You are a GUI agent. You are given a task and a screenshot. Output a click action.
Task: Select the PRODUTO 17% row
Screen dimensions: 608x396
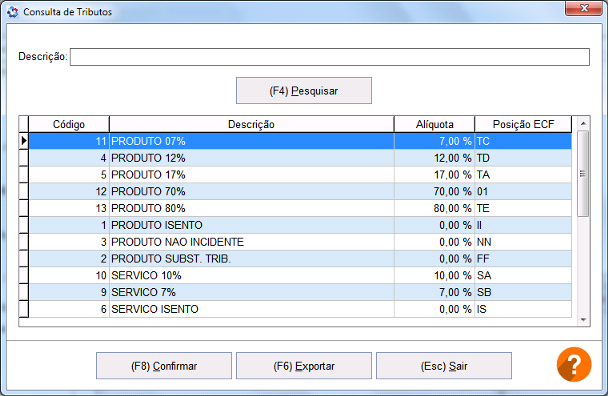coord(300,175)
